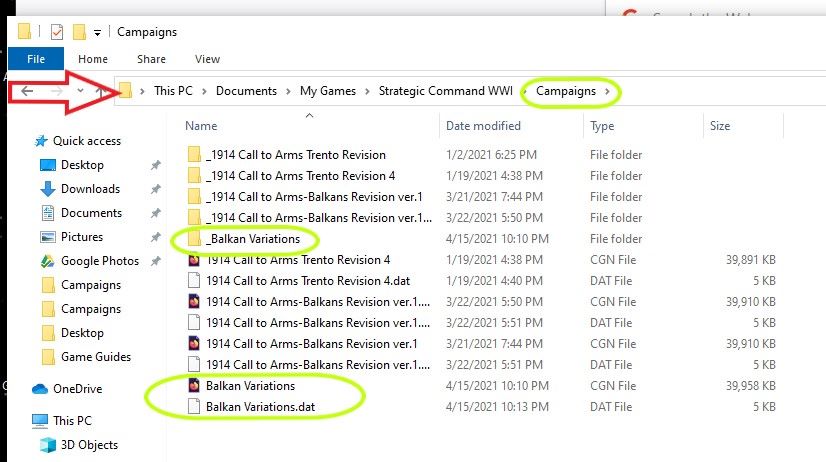Click My Games in the address breadcrumb

tap(327, 91)
